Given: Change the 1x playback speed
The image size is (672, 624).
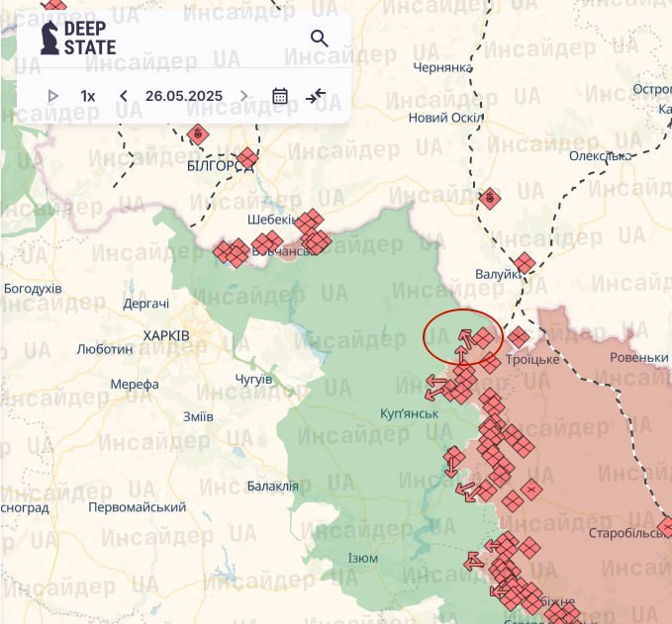Looking at the screenshot, I should coord(88,96).
